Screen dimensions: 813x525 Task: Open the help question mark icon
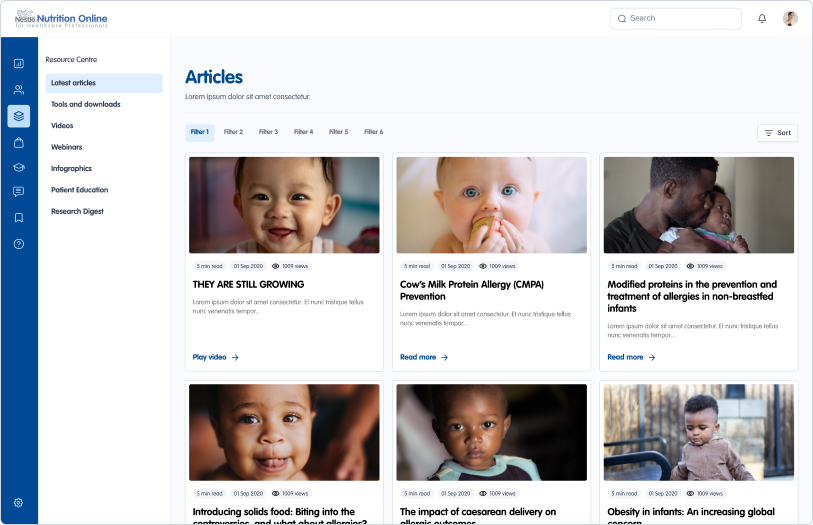click(x=19, y=244)
